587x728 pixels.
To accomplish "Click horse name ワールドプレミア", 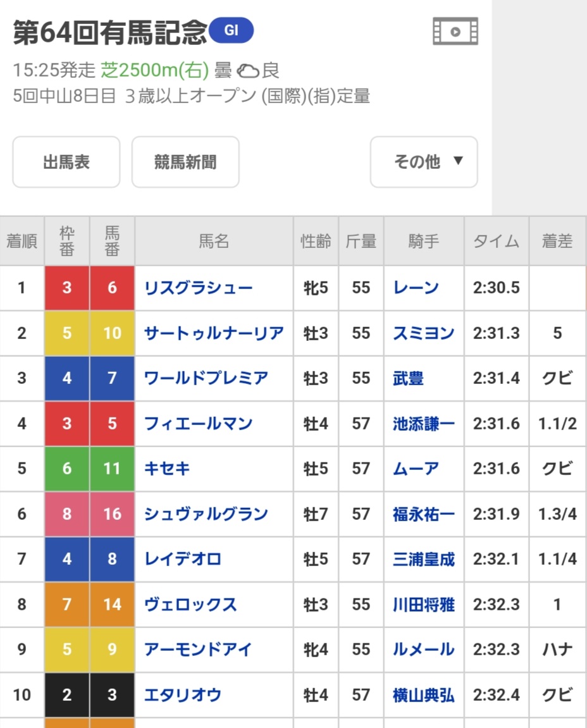I will coord(206,378).
